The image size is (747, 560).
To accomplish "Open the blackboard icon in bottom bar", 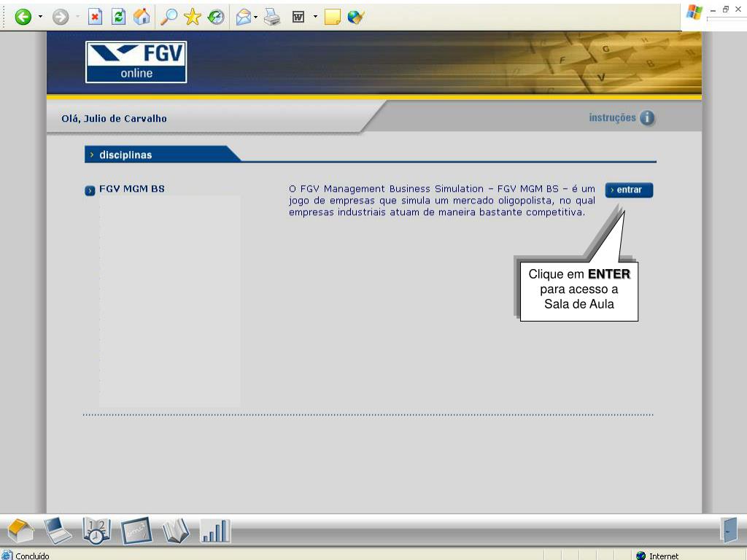I will click(136, 530).
